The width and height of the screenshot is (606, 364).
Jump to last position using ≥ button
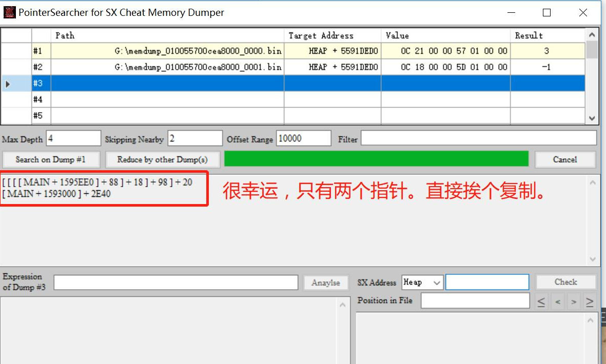coord(590,302)
